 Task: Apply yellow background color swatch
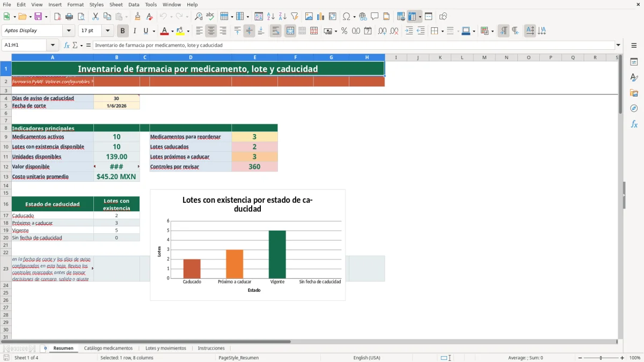[180, 31]
